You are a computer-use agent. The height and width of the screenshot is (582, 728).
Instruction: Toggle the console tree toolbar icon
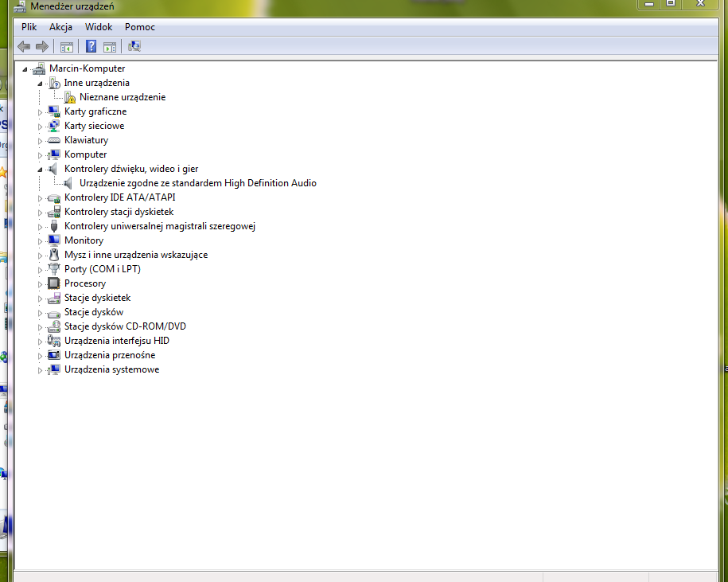[x=66, y=46]
